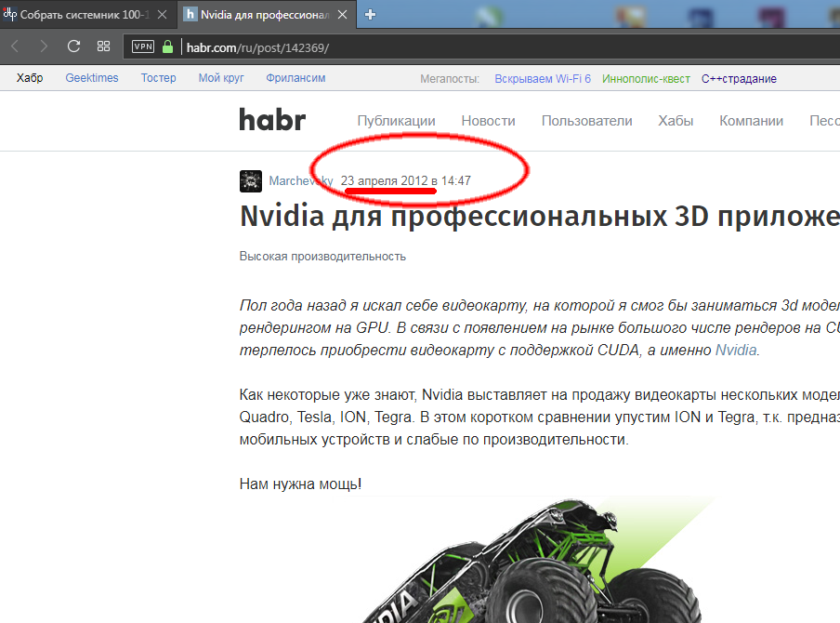Open the 'Высокая производительность' hub link
Image resolution: width=840 pixels, height=623 pixels.
pos(322,257)
